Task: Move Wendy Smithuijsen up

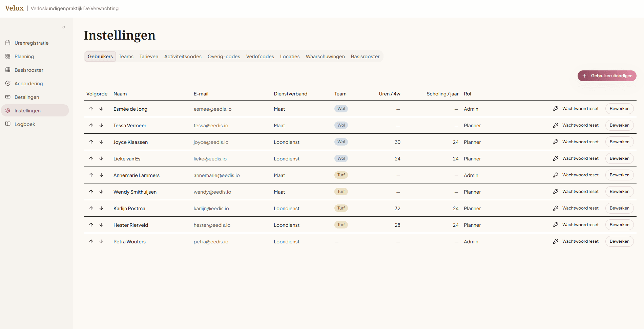Action: coord(91,192)
